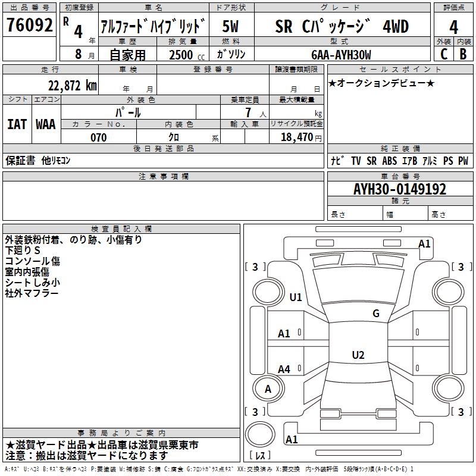Click the IAT shift type value
476x476 pixels.
(x=17, y=124)
